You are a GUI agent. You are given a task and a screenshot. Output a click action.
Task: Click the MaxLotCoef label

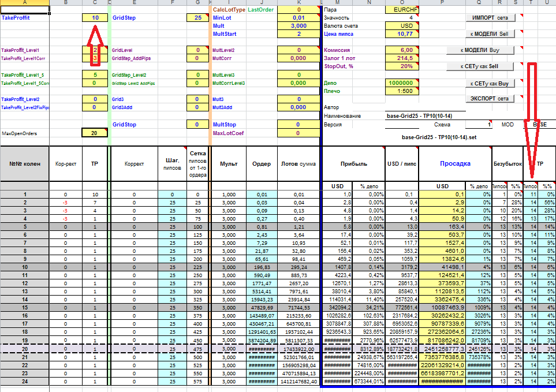pyautogui.click(x=229, y=133)
